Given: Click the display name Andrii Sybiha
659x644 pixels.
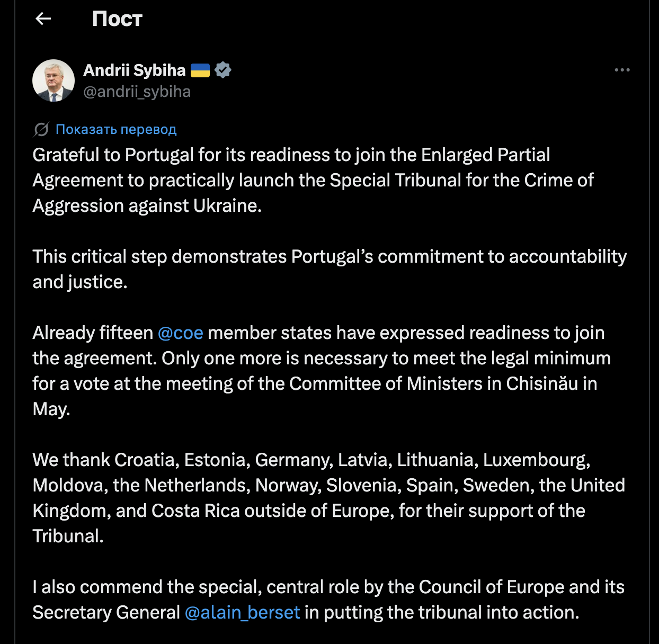Looking at the screenshot, I should (x=135, y=70).
